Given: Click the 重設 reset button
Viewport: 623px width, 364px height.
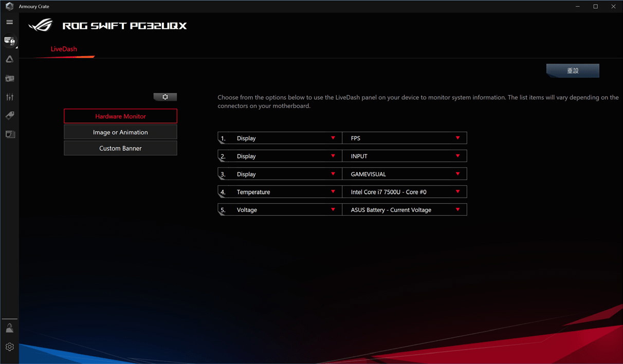Looking at the screenshot, I should (573, 71).
